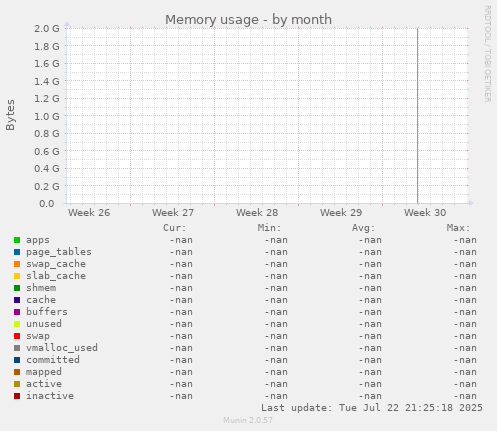Select the swap legend label
Viewport: 497px width, 431px height.
[38, 336]
